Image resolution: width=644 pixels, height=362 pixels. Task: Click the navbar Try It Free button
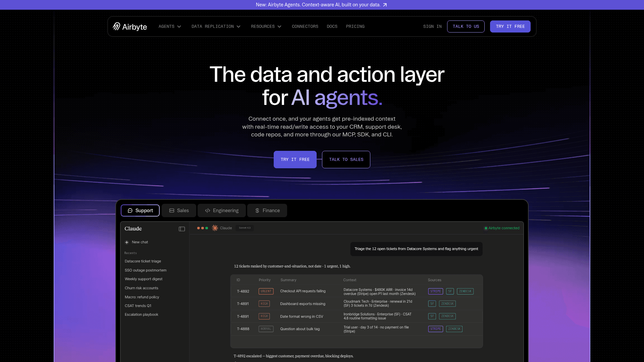coord(510,26)
